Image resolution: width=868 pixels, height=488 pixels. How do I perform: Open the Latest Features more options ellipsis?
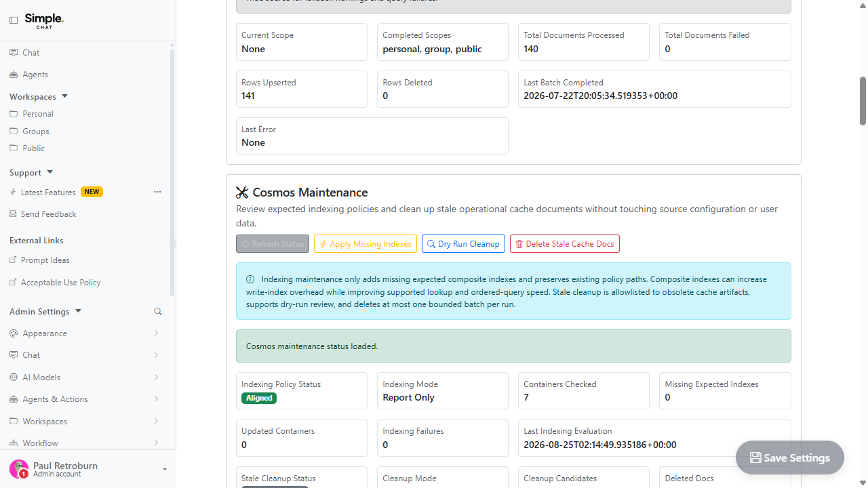tap(157, 192)
